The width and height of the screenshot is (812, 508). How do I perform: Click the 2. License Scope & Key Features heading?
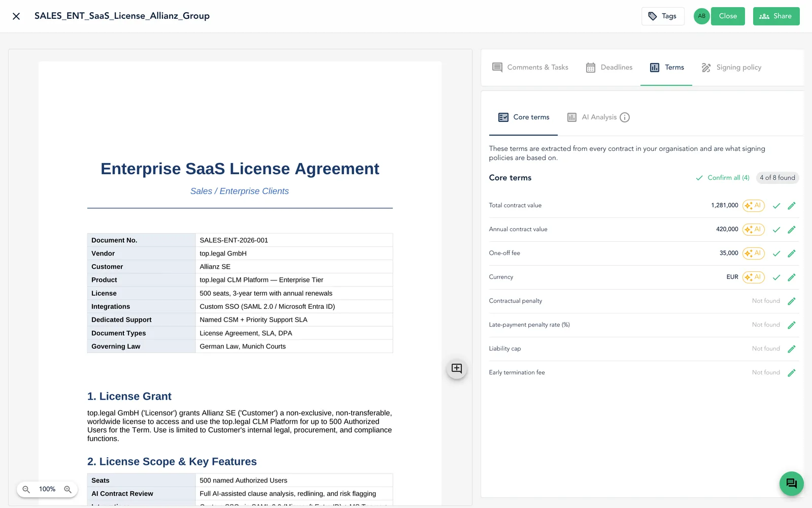point(172,462)
